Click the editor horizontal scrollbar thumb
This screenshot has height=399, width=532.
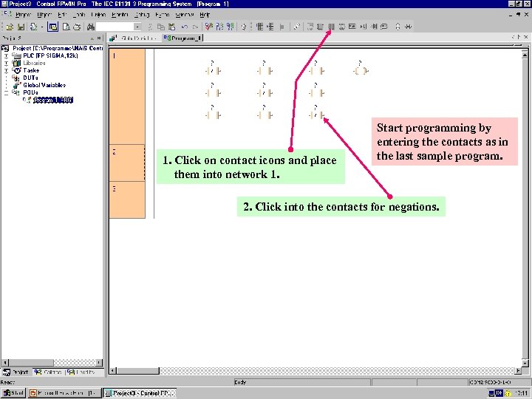tap(138, 370)
